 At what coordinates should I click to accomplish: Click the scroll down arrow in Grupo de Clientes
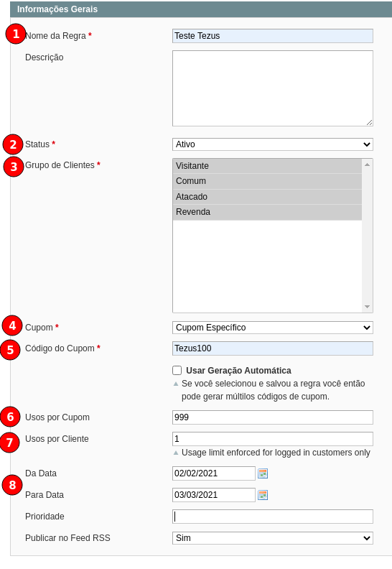pos(367,307)
